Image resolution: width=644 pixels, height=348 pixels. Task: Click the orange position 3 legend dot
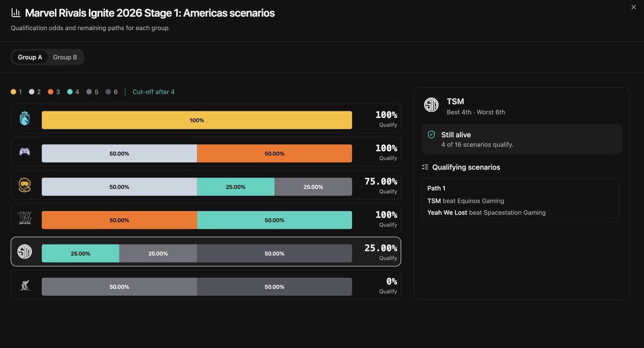50,92
